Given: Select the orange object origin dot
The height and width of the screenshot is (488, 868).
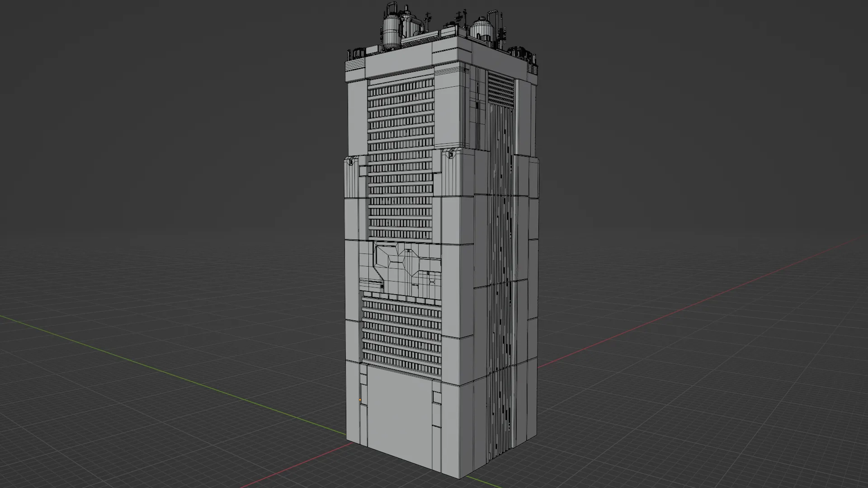Looking at the screenshot, I should pyautogui.click(x=360, y=400).
